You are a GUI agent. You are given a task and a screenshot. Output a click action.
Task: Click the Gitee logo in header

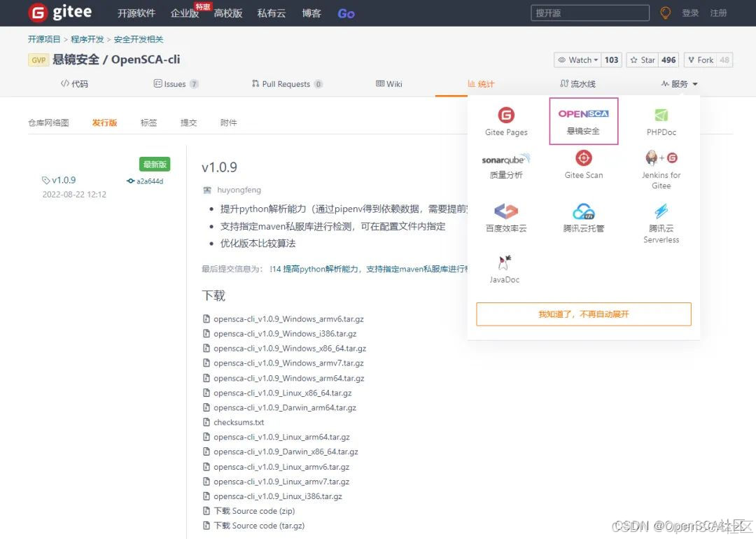tap(59, 13)
